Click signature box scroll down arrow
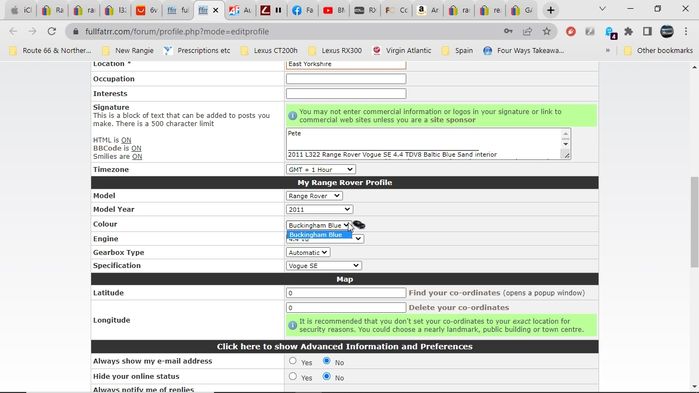This screenshot has height=393, width=699. click(x=565, y=144)
